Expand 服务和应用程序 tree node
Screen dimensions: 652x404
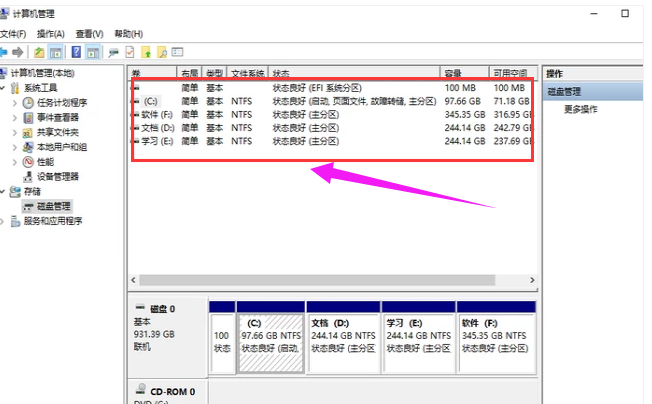click(x=4, y=221)
